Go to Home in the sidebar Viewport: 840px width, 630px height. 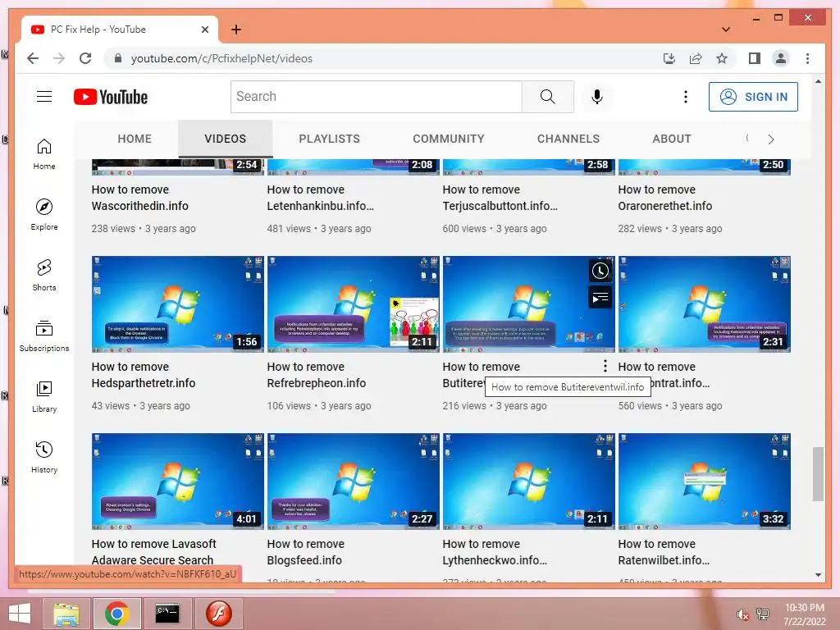pyautogui.click(x=44, y=154)
